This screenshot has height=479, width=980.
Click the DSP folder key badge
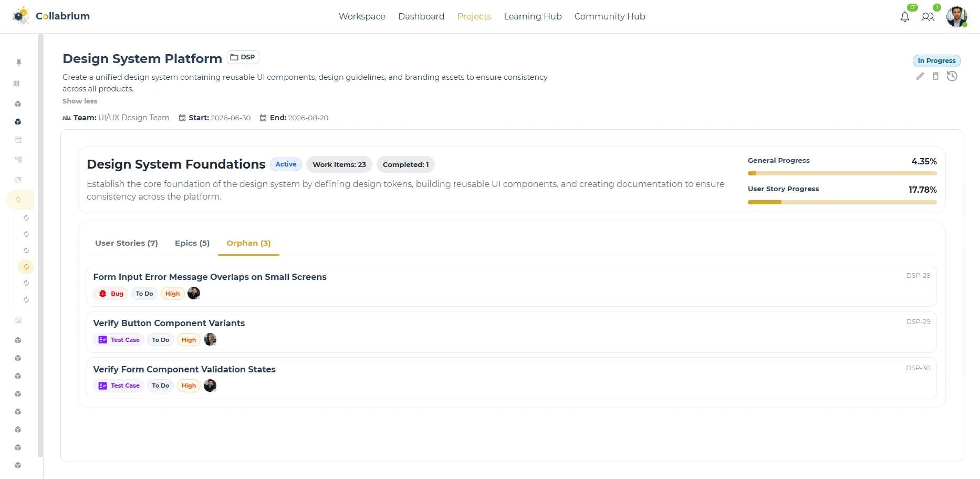point(243,57)
